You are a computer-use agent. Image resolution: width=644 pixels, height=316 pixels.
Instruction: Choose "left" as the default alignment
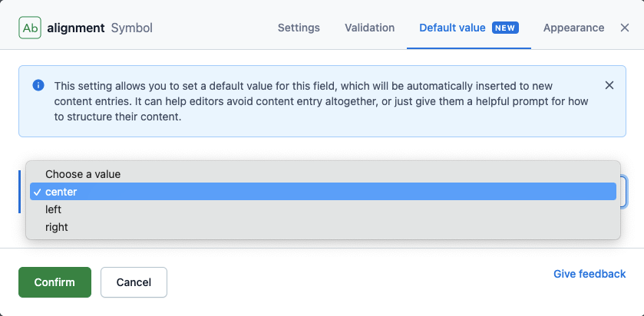coord(54,209)
